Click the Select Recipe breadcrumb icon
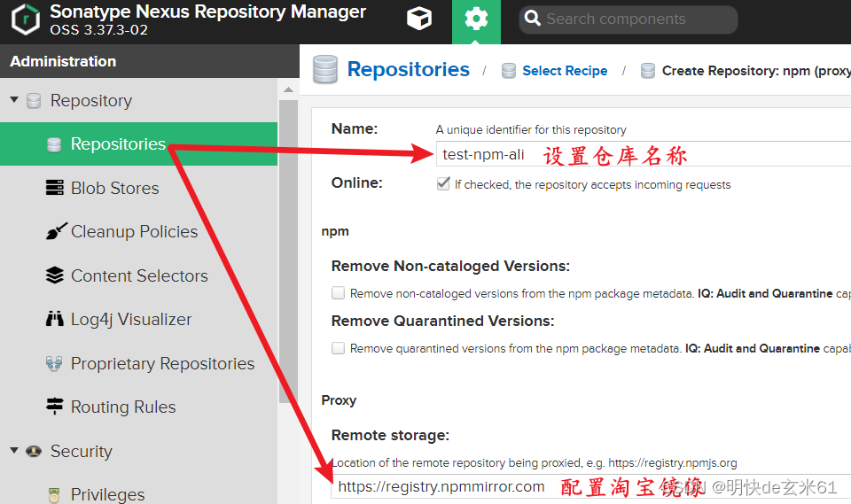 [x=509, y=71]
